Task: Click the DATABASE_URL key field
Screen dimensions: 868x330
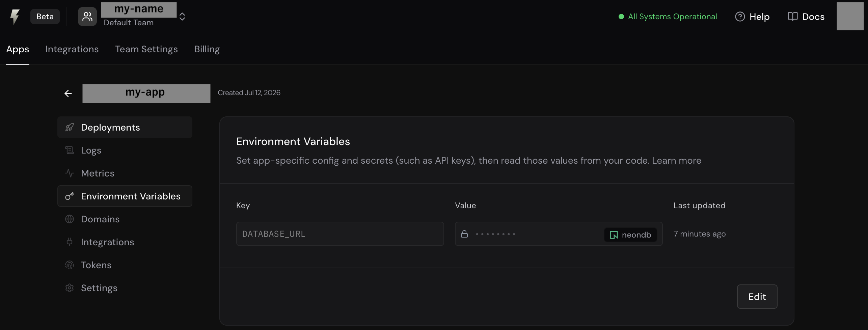Action: (340, 234)
